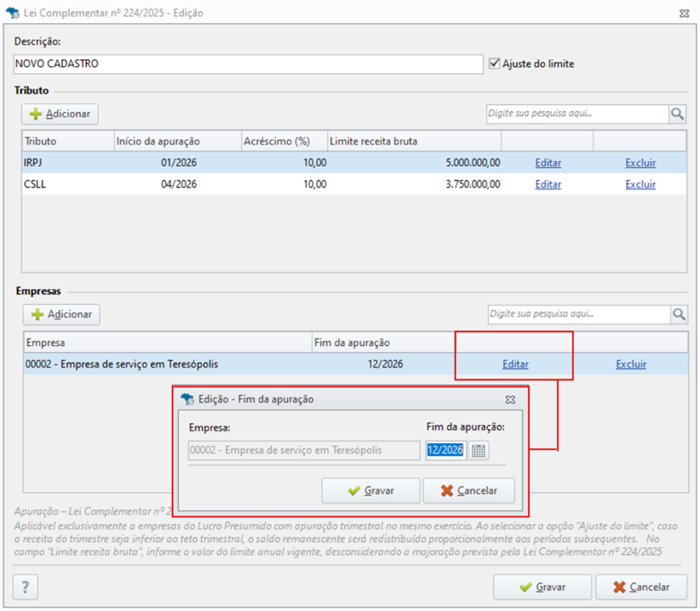This screenshot has width=700, height=611.
Task: Cancel the Fim da apuração dialog
Action: [x=469, y=491]
